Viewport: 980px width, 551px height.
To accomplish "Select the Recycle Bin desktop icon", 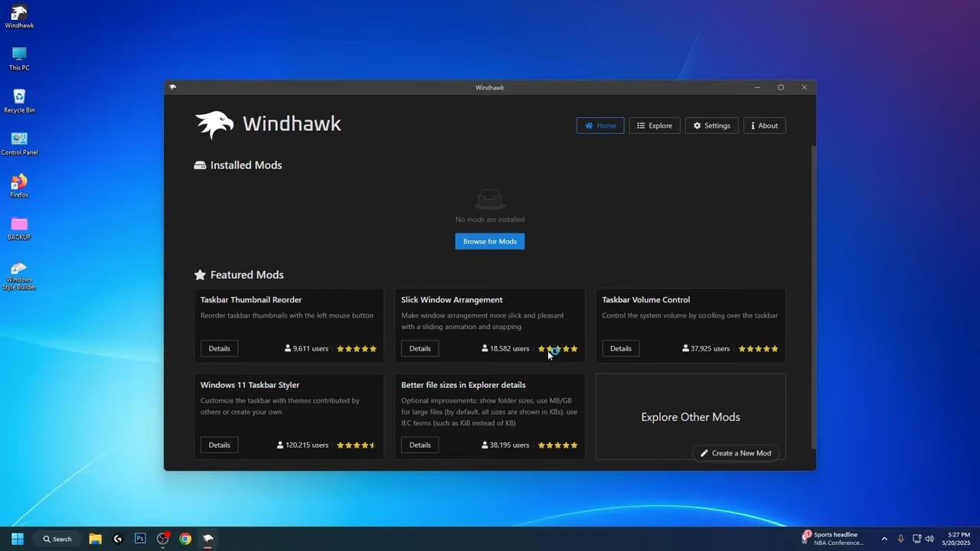I will point(19,101).
